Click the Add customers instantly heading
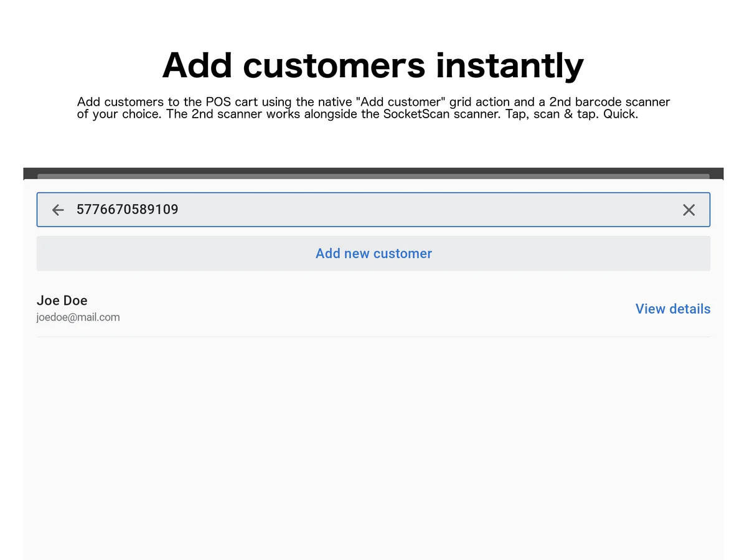 point(373,65)
